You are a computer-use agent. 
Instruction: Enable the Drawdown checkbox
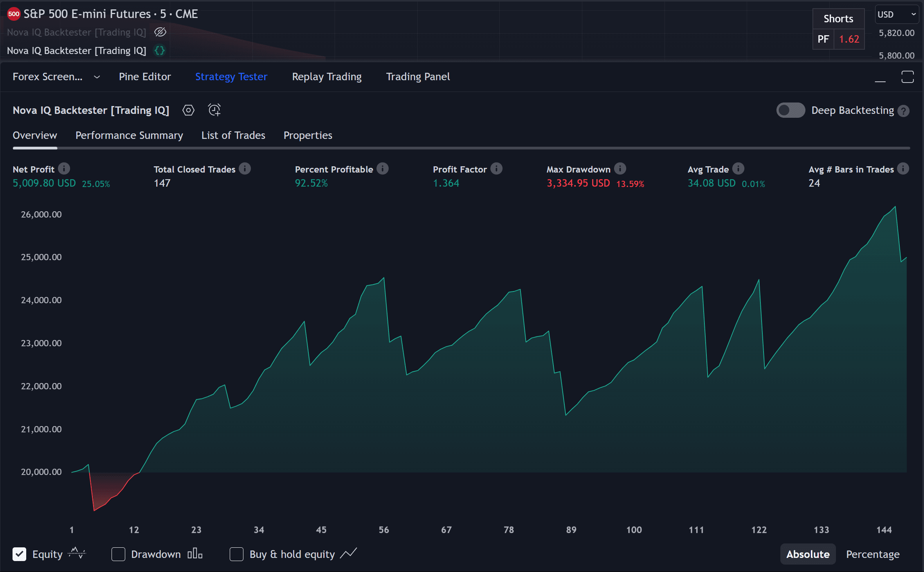[118, 554]
